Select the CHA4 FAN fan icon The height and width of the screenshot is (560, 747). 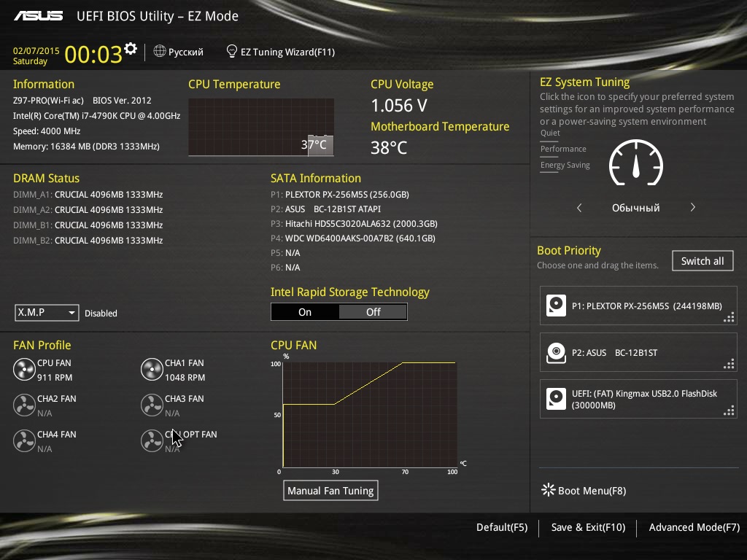pyautogui.click(x=24, y=441)
